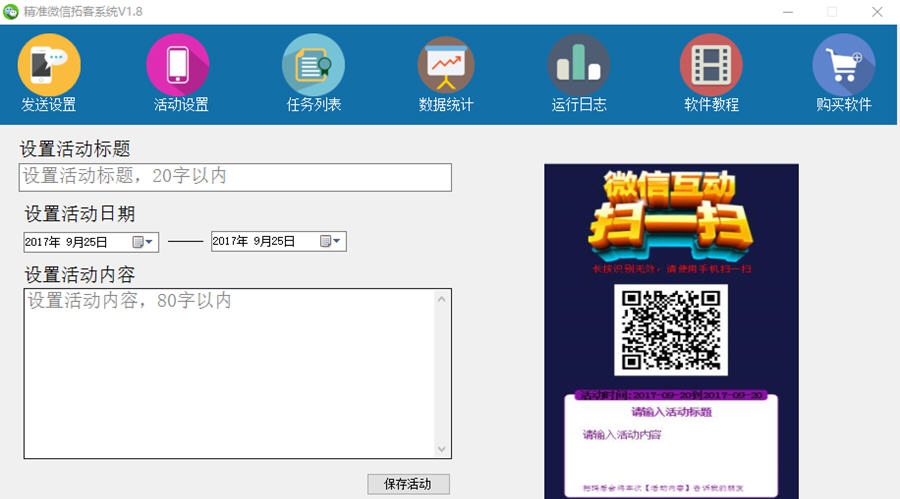
Task: Click the content area scroll up arrow
Action: [441, 299]
